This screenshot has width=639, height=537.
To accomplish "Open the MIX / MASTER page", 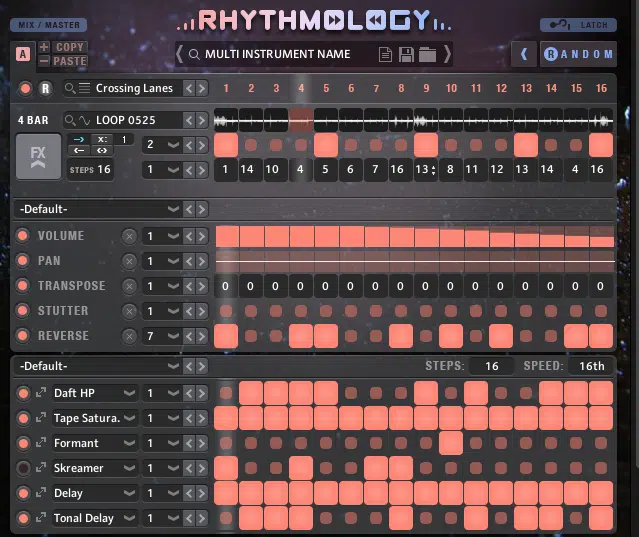I will [x=48, y=25].
